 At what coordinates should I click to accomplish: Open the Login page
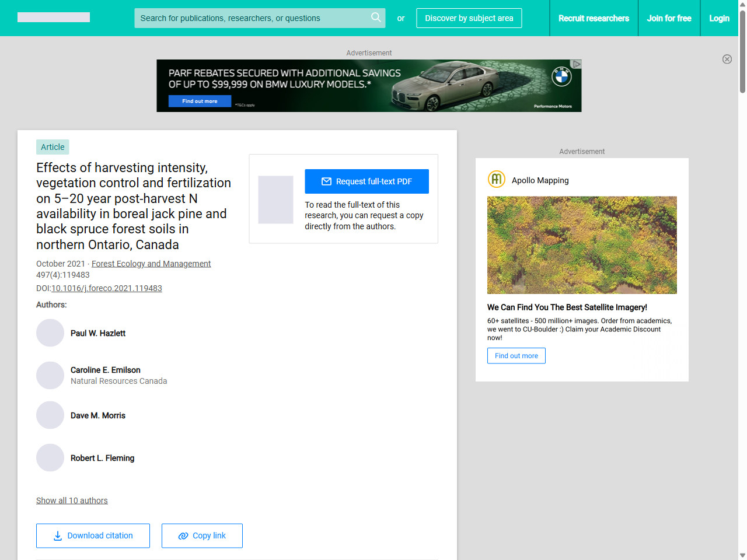(x=719, y=18)
